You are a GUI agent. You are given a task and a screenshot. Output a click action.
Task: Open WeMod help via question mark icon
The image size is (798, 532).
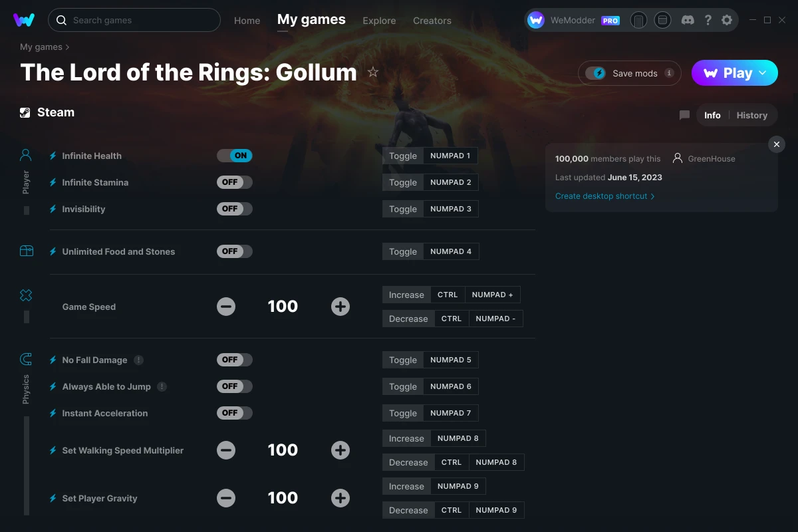pyautogui.click(x=708, y=20)
